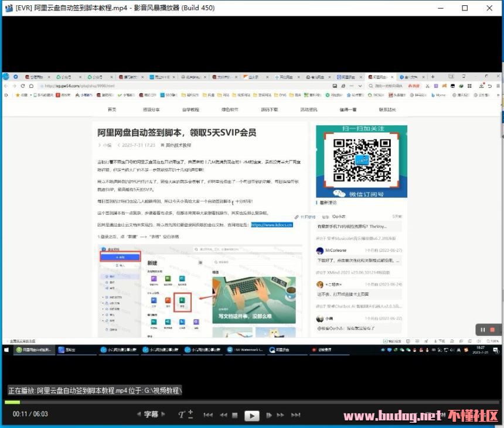This screenshot has width=504, height=428.
Task: Click the rewind double-arrow button
Action: point(223,415)
